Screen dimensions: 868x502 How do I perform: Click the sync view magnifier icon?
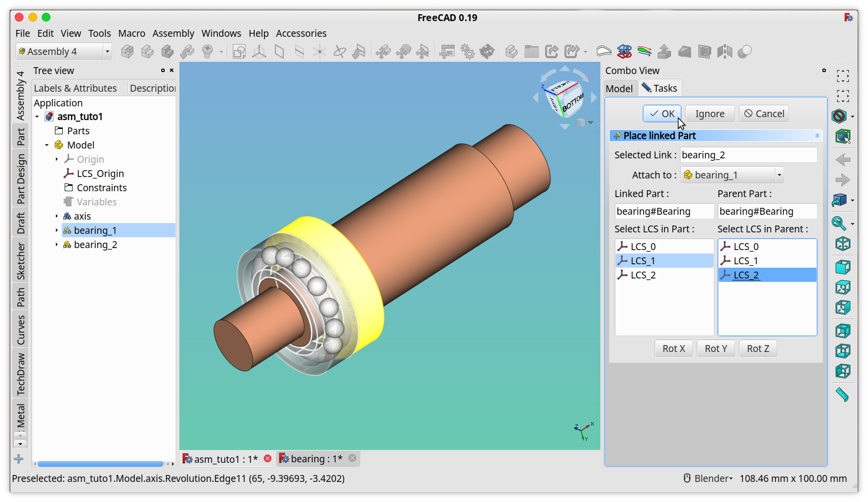pos(839,224)
